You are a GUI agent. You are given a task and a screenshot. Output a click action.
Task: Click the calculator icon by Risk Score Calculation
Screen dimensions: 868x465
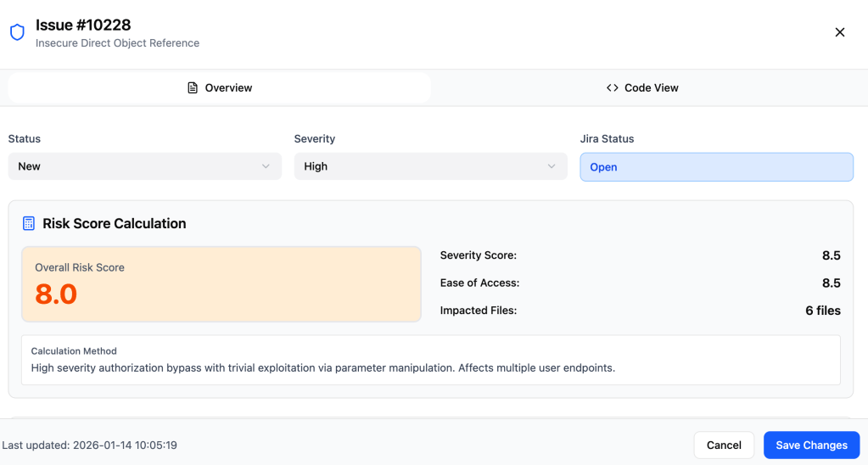29,224
